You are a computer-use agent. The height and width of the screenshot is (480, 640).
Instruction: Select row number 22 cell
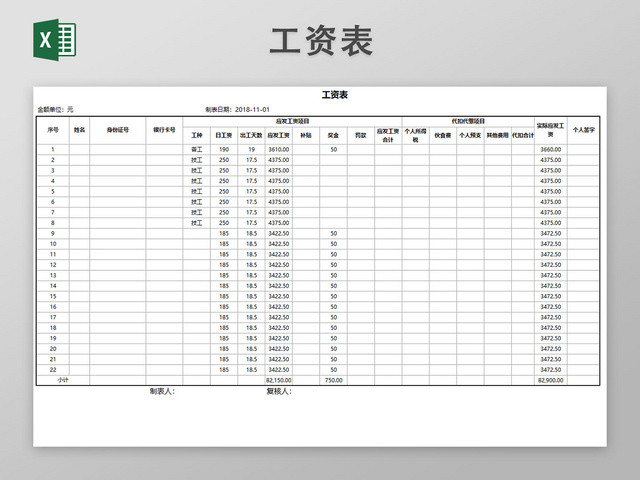coord(53,370)
